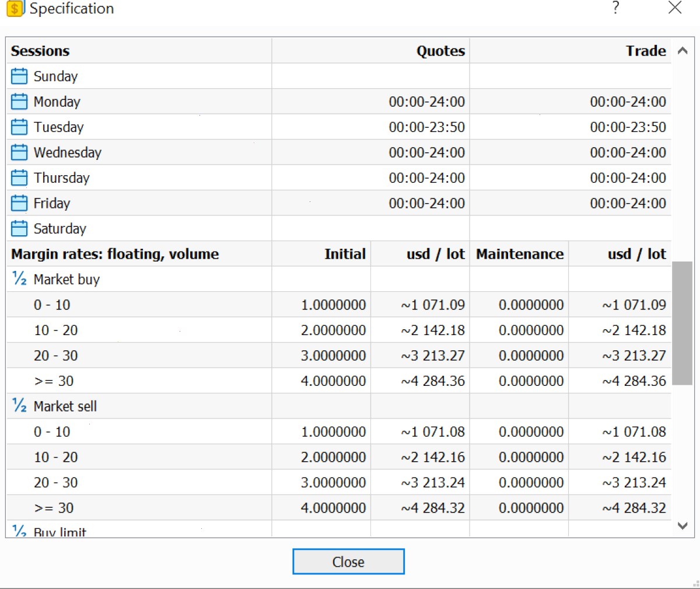Select Tuesday's Quotes time 00:00-23:50

[x=427, y=127]
